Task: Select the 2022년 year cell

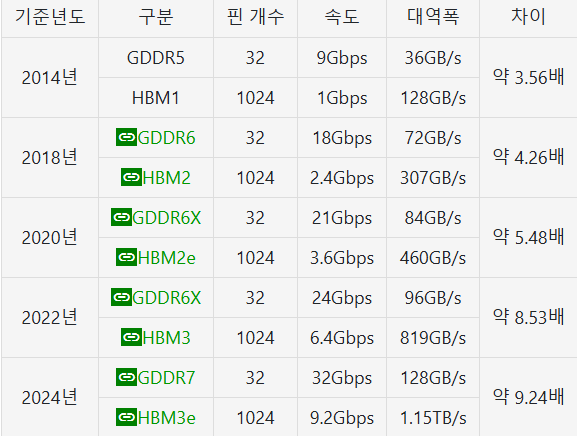Action: [50, 318]
